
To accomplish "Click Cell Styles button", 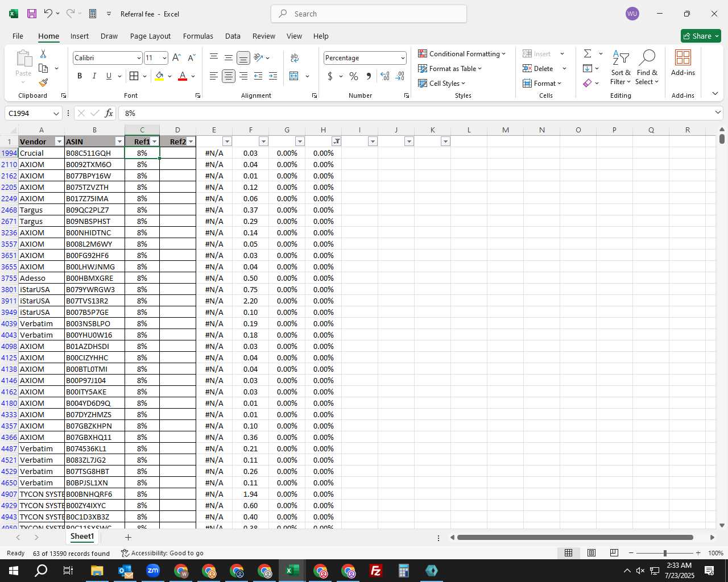I will [442, 83].
